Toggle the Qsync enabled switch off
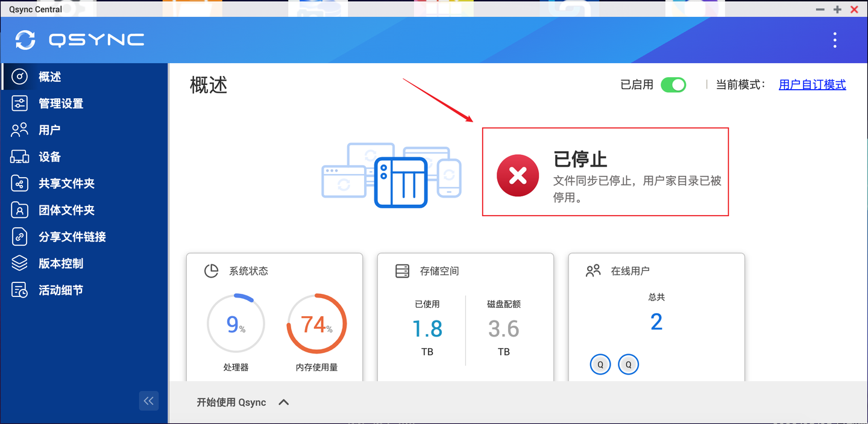The width and height of the screenshot is (868, 424). click(x=674, y=85)
